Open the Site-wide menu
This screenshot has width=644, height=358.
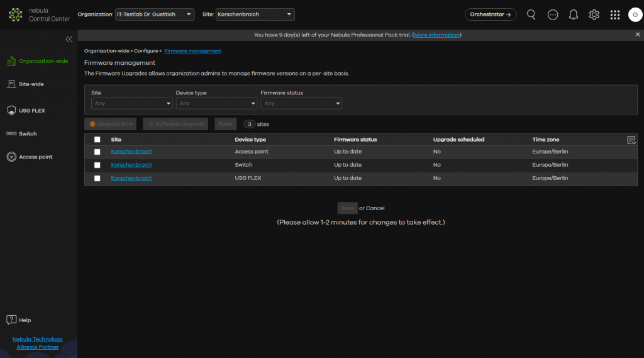tap(31, 84)
